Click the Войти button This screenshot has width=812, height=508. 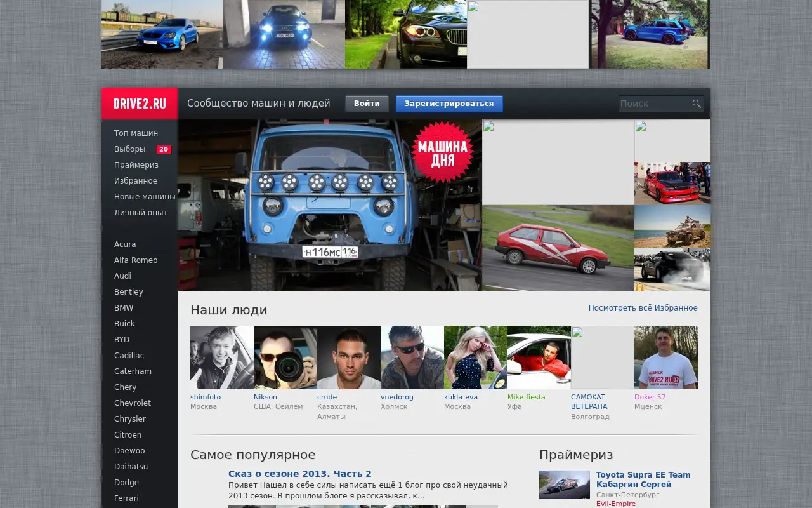[367, 104]
